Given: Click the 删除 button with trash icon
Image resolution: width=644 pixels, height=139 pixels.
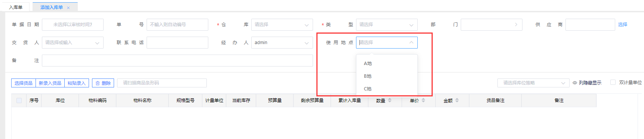Looking at the screenshot, I should (x=103, y=83).
